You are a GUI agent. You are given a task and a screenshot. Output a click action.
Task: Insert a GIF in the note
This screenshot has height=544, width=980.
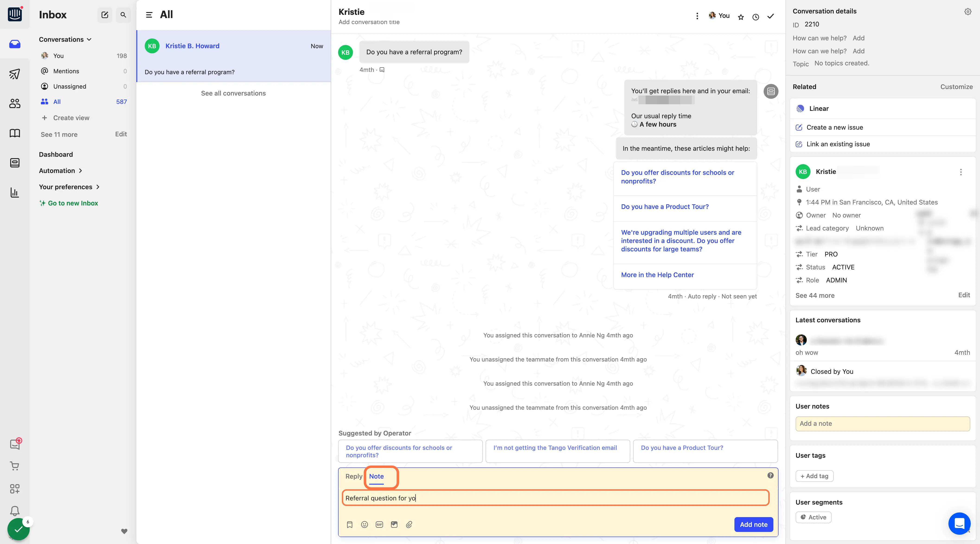coord(379,525)
